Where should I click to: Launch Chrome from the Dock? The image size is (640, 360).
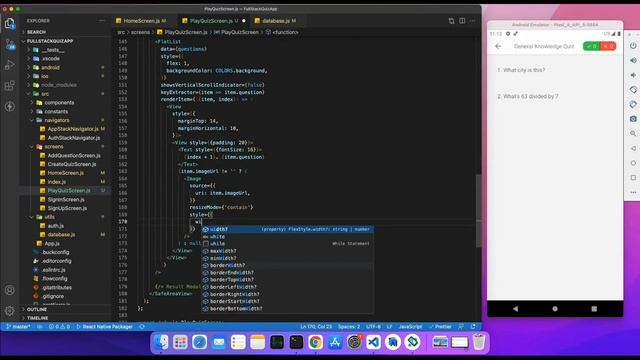coord(315,342)
